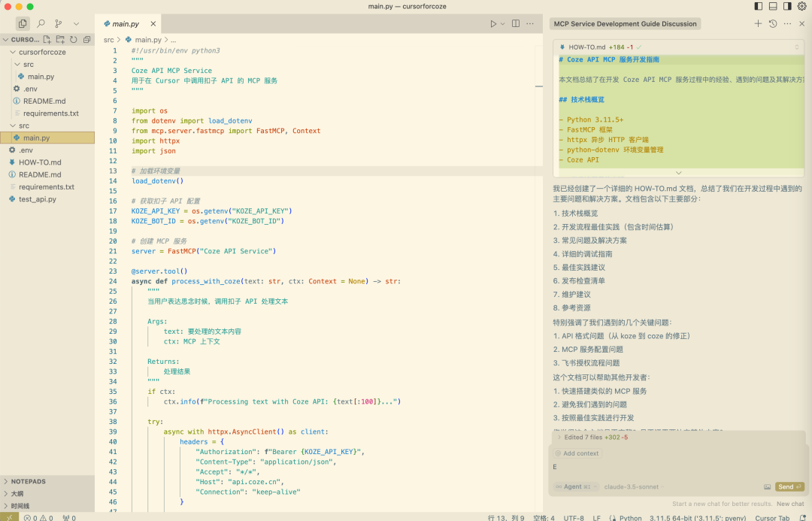Open HOW-TO.md in the file tree
The width and height of the screenshot is (812, 521).
(x=40, y=162)
